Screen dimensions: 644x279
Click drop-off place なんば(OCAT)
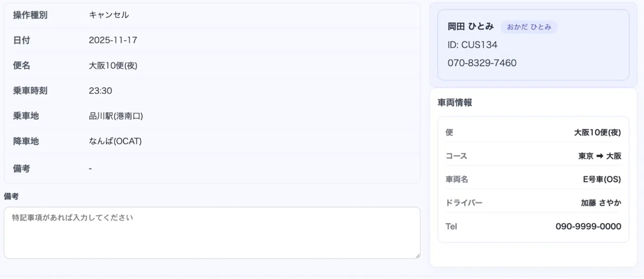pos(115,141)
